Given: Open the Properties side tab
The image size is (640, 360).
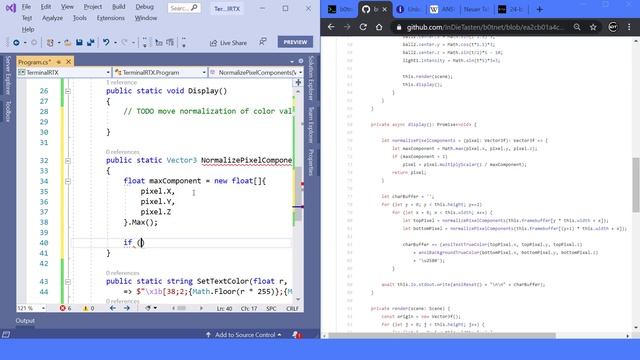Looking at the screenshot, I should click(311, 162).
